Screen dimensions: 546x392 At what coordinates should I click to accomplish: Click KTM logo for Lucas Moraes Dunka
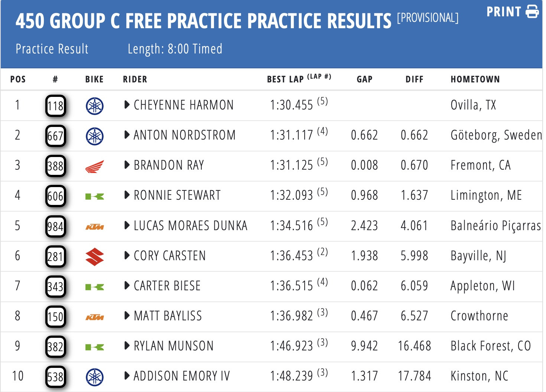pos(94,227)
